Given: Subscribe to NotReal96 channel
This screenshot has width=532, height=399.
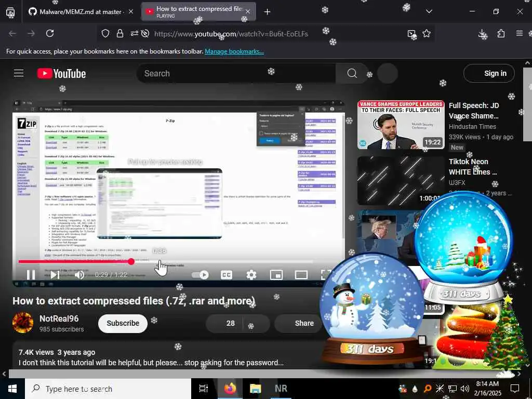Looking at the screenshot, I should pyautogui.click(x=123, y=323).
